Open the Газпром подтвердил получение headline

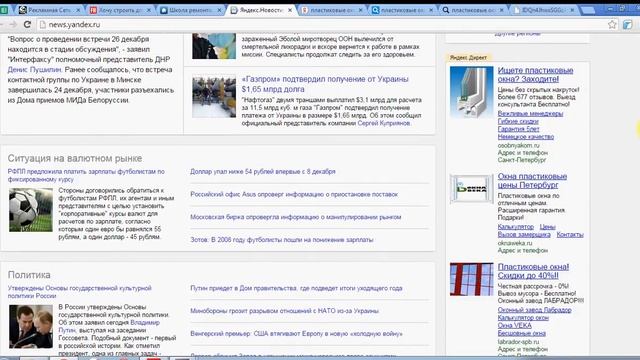tap(325, 84)
